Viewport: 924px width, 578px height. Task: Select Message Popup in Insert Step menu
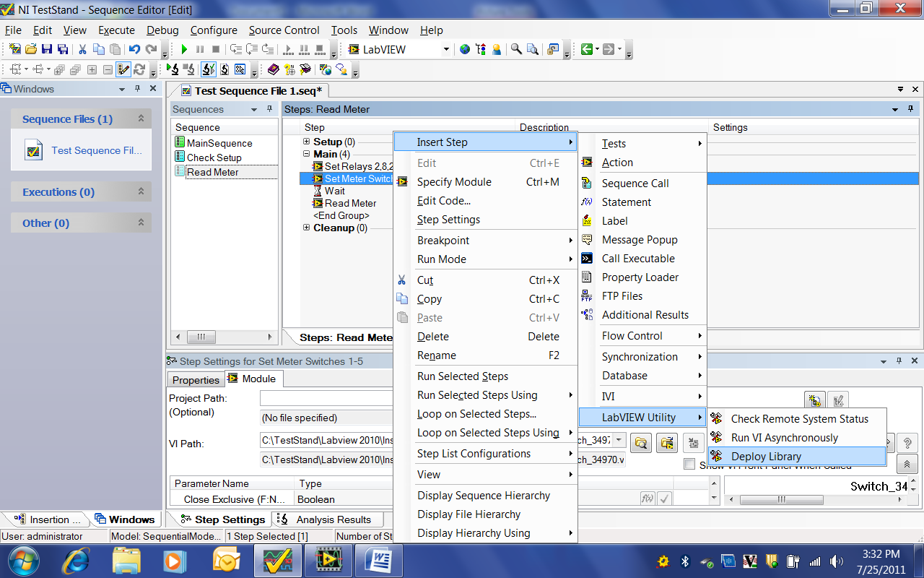643,240
